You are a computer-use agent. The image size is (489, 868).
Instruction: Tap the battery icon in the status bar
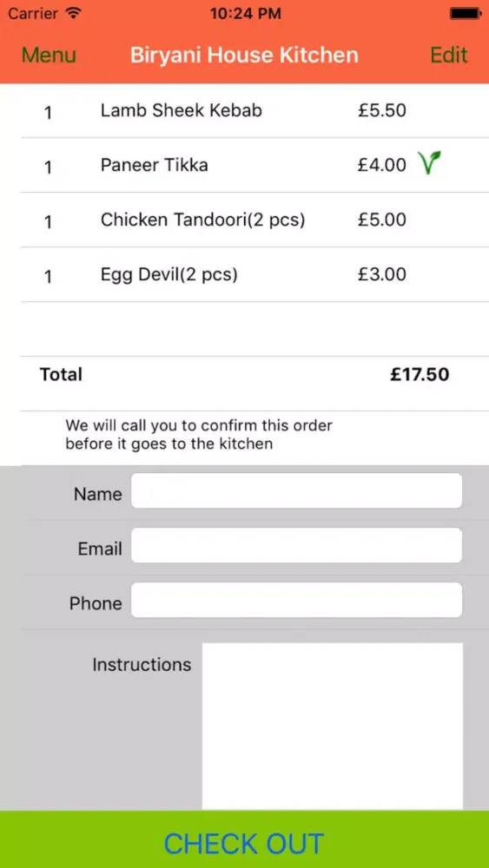pyautogui.click(x=465, y=13)
